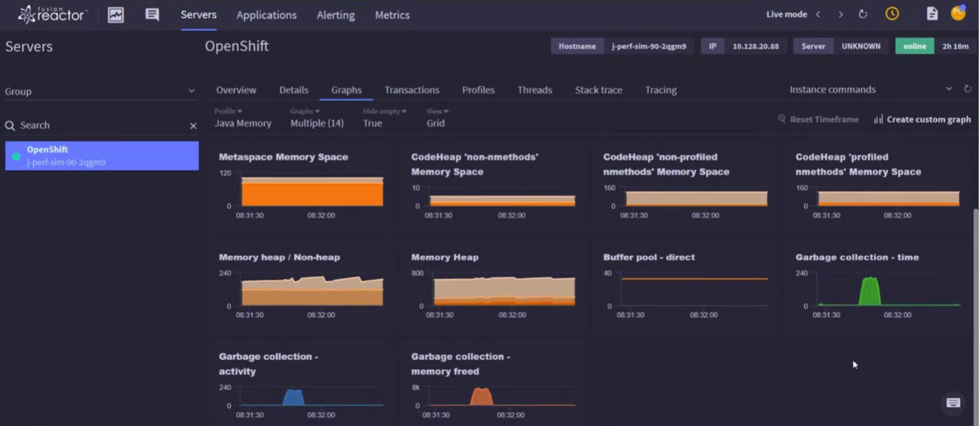Clear the server search with the X
980x426 pixels.
pos(193,125)
